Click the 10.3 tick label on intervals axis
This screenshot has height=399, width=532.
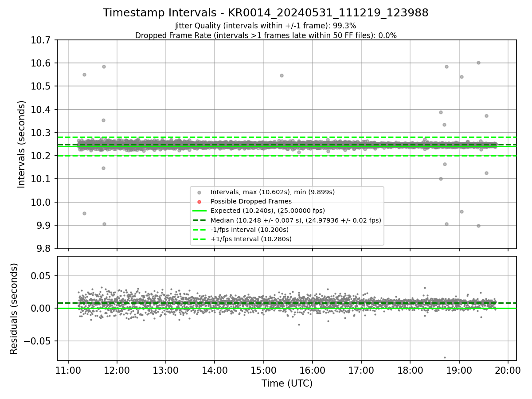[42, 133]
